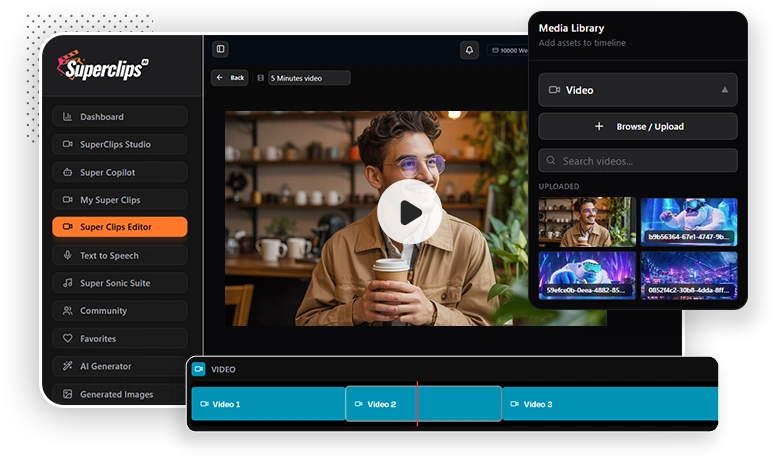775x457 pixels.
Task: Click the Favorites heart icon
Action: pyautogui.click(x=67, y=338)
